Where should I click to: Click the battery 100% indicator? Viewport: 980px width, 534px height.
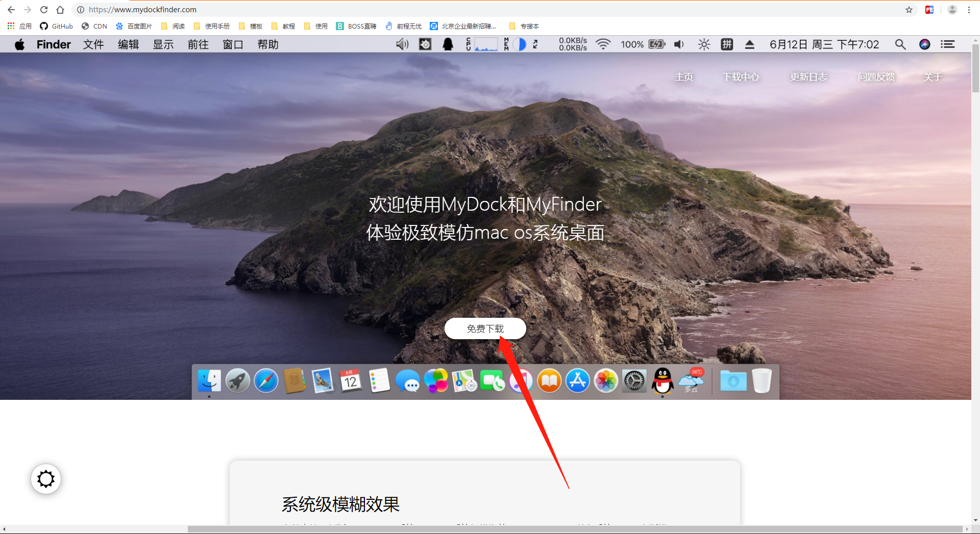643,44
